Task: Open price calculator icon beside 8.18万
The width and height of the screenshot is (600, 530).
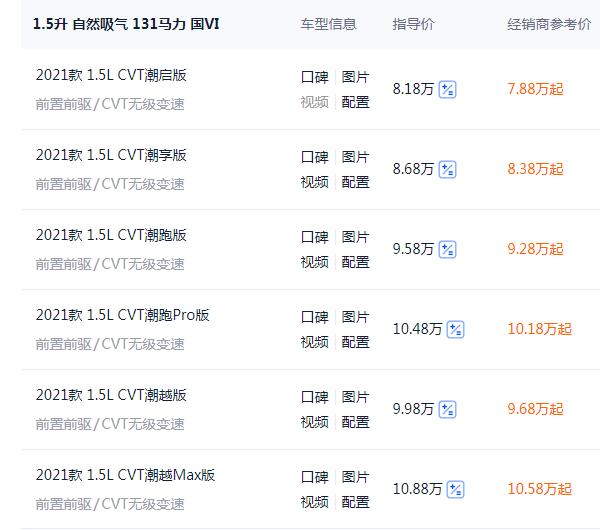Action: coord(447,90)
